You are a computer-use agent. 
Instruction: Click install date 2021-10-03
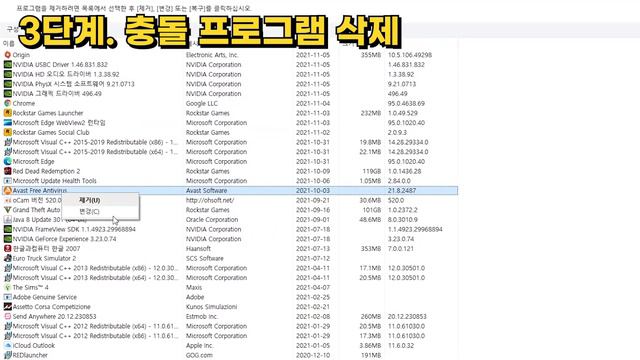[313, 191]
